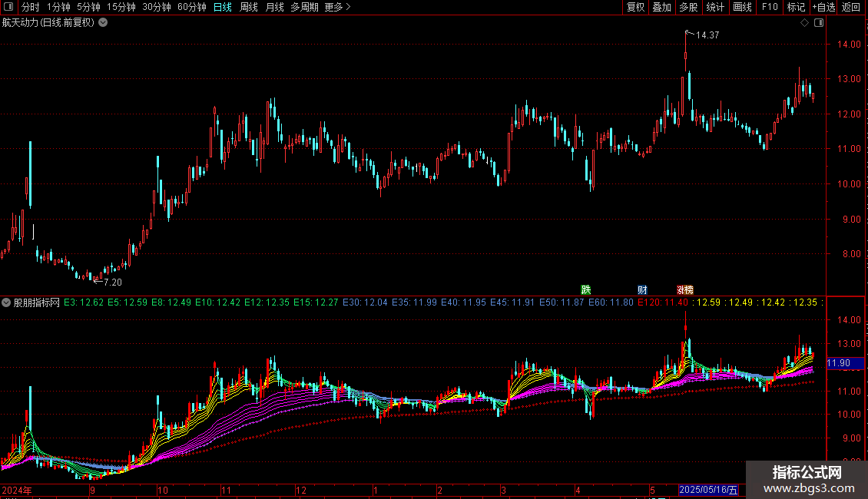Open the 多股 multi-stock view
Viewport: 868px width, 499px height.
point(689,7)
